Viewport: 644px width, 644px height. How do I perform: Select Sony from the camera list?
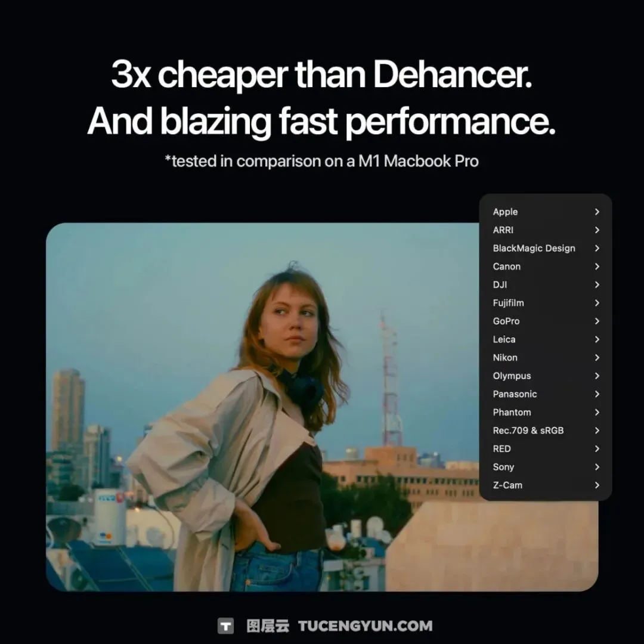546,467
